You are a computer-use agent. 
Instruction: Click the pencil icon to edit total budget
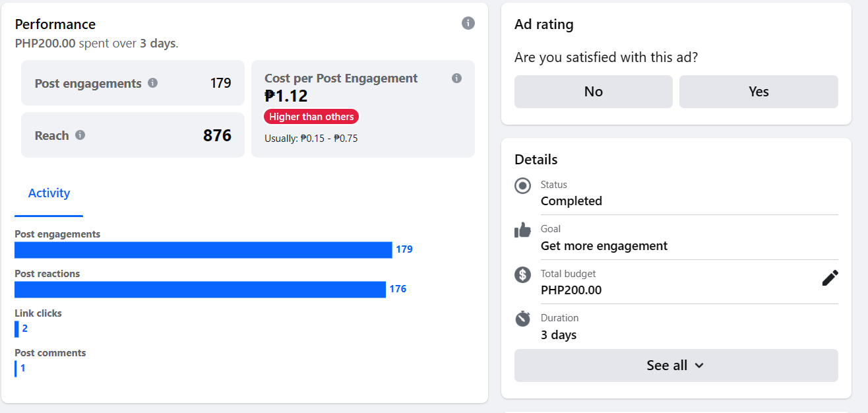pos(830,278)
